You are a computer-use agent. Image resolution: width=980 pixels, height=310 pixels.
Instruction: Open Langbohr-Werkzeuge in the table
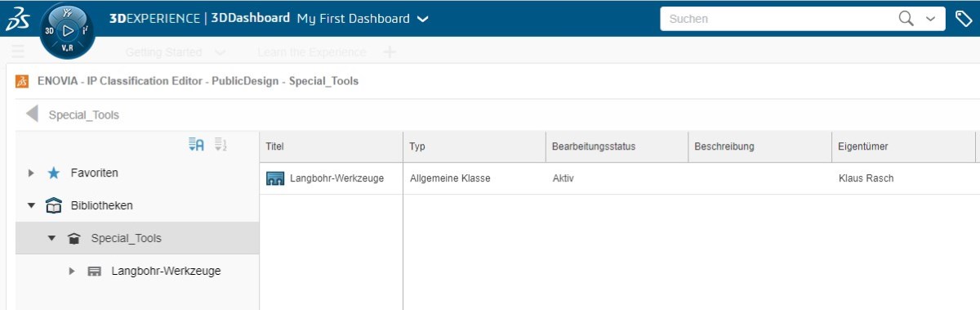pos(336,177)
